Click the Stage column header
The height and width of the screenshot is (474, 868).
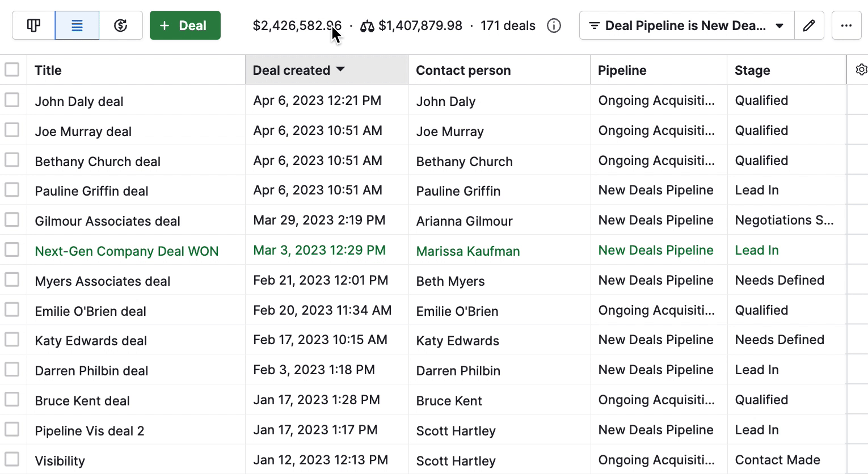click(x=752, y=70)
